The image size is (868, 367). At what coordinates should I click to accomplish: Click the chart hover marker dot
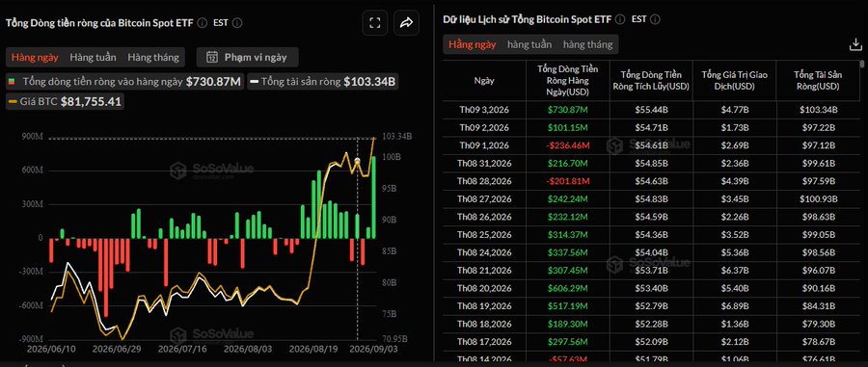pos(358,161)
